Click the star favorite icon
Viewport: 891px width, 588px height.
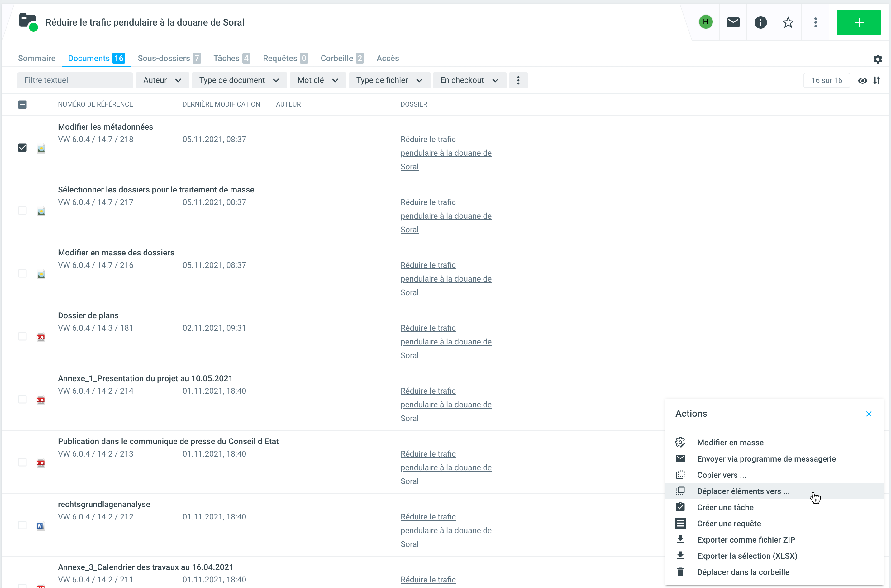[788, 22]
